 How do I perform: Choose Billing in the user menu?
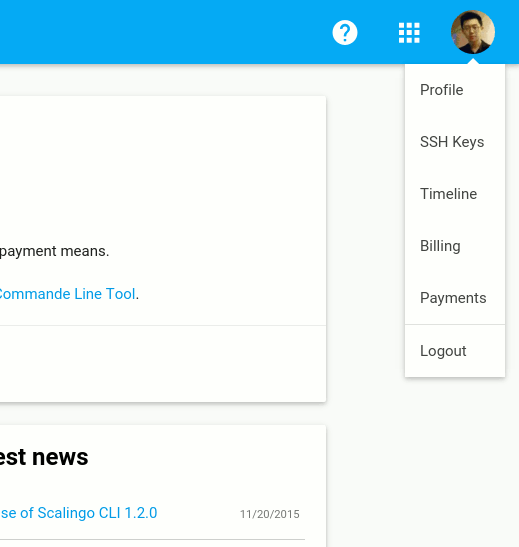coord(455,246)
